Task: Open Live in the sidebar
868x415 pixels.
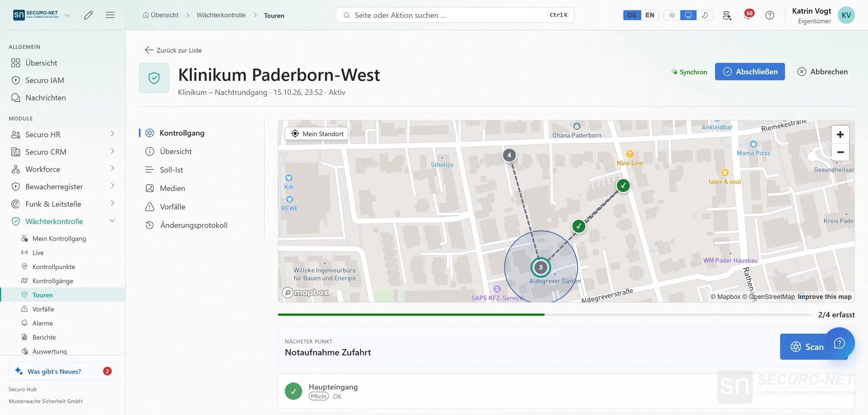Action: click(38, 252)
